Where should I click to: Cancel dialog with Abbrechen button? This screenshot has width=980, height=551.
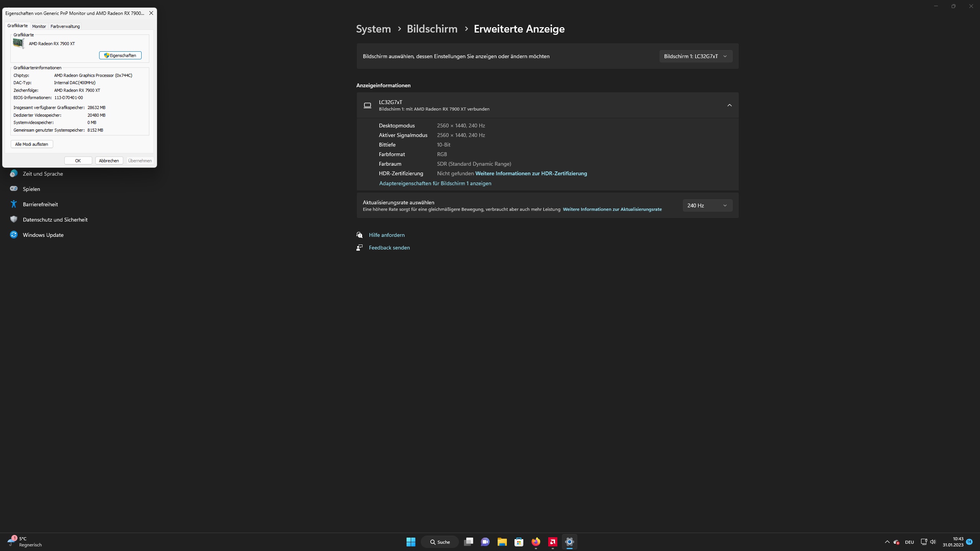click(109, 161)
